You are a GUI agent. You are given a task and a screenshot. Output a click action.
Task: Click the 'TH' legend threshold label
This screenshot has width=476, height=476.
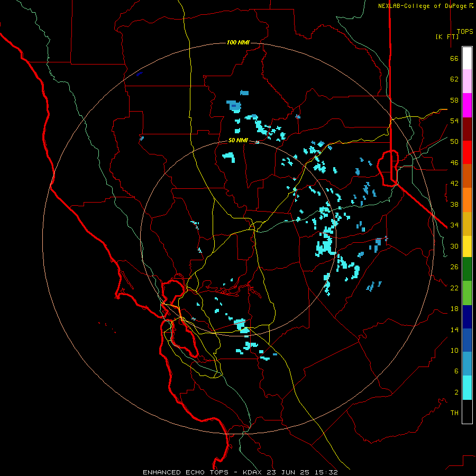454,413
